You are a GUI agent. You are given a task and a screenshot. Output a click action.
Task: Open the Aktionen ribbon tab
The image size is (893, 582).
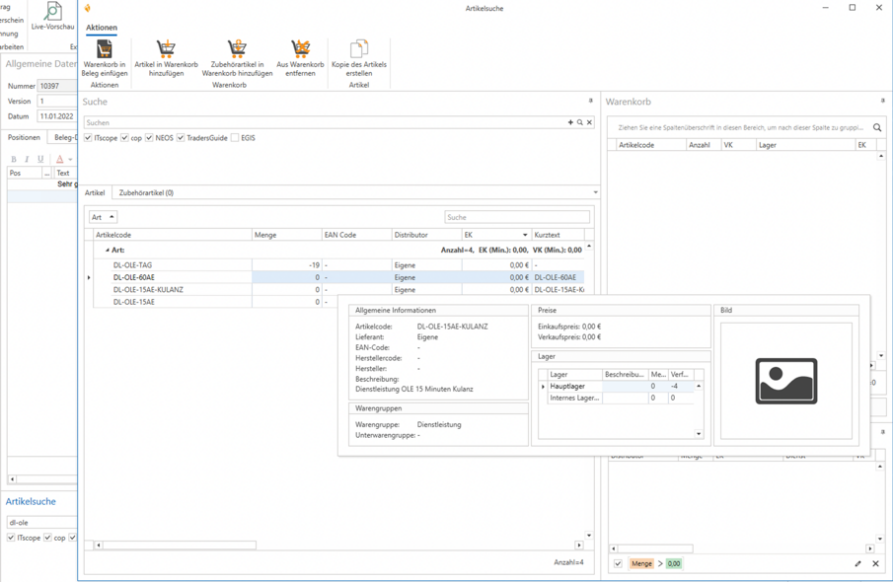click(x=101, y=27)
